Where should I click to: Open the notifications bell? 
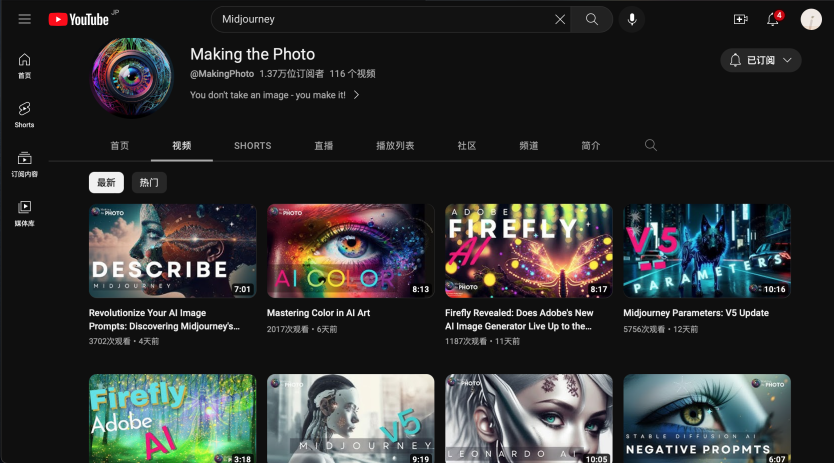coord(773,20)
